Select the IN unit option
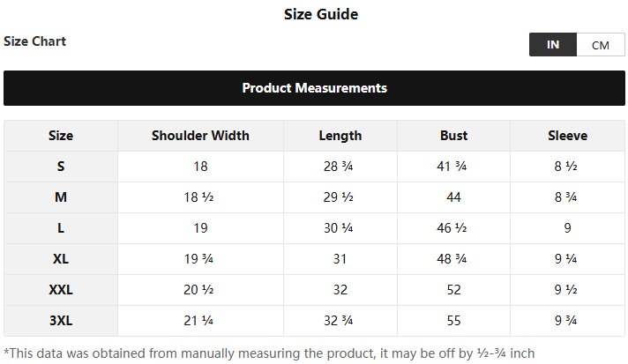Viewport: 628px width, 364px height. click(553, 45)
